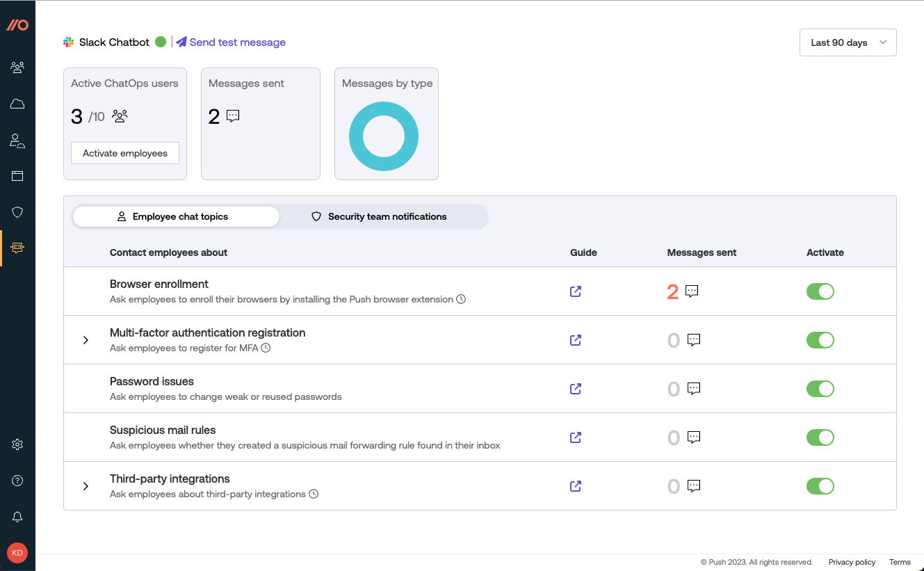Screen dimensions: 924x571
Task: Click message icon in Messages sent card
Action: [234, 116]
